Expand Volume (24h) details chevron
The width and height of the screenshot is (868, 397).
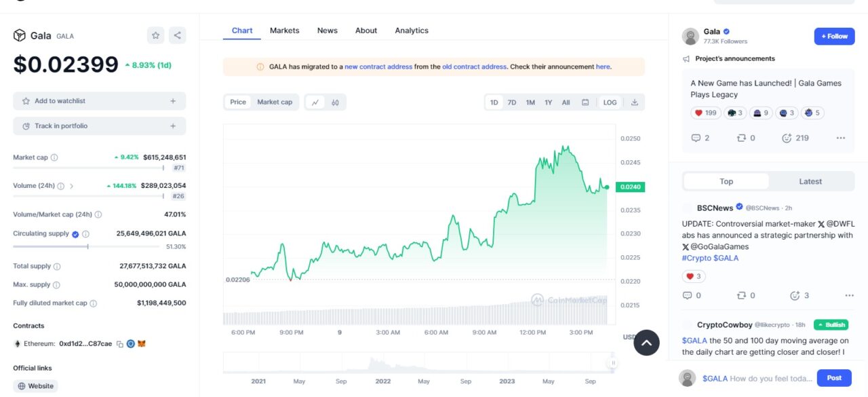pos(72,186)
